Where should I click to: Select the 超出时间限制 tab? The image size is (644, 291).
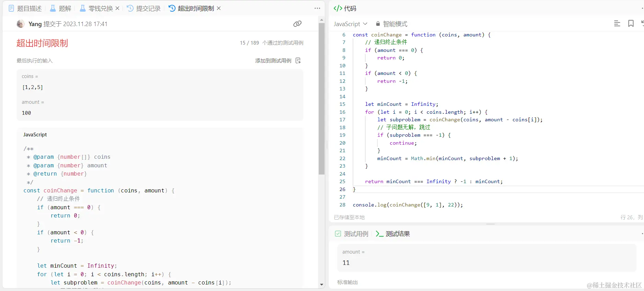click(191, 8)
